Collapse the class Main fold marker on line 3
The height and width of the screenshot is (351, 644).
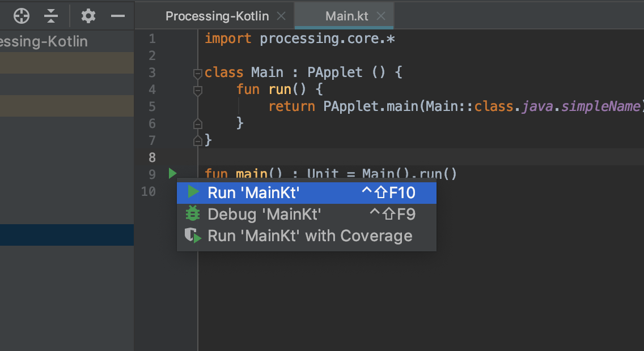[x=197, y=73]
